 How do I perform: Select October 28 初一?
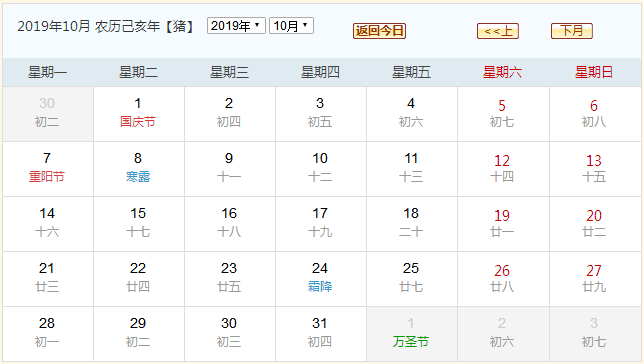[x=48, y=334]
